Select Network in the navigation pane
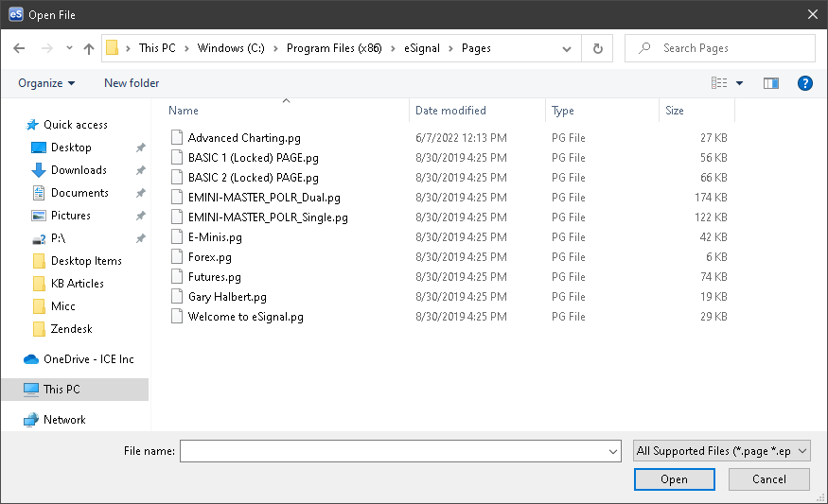Screen dimensions: 828x504 click(64, 420)
